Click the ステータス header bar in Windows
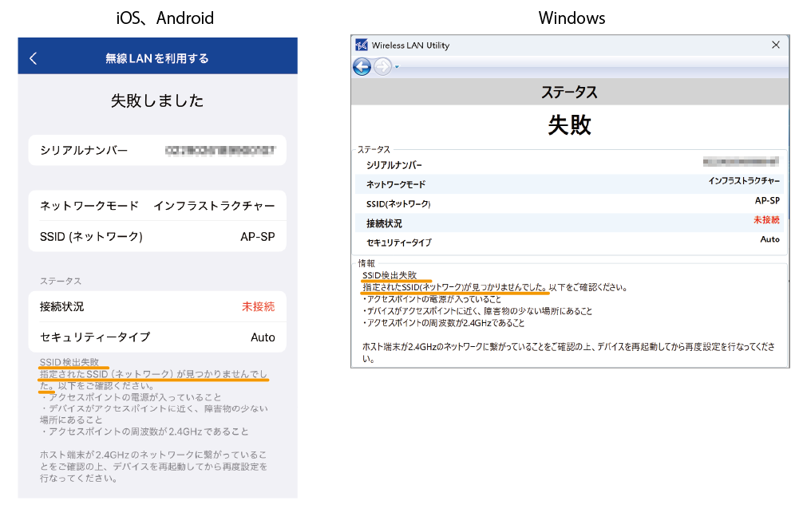The image size is (799, 532). click(x=569, y=93)
